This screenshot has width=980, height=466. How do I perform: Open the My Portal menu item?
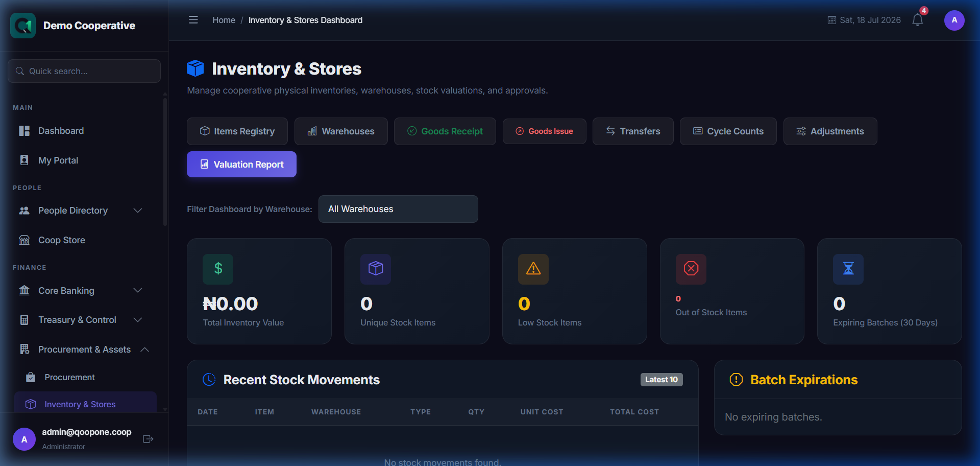[x=84, y=160]
